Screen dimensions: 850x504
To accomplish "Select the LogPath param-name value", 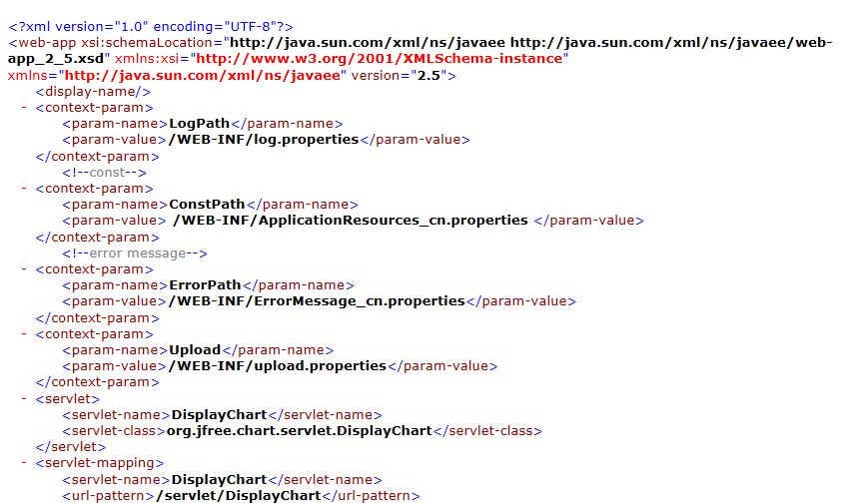I will point(199,124).
